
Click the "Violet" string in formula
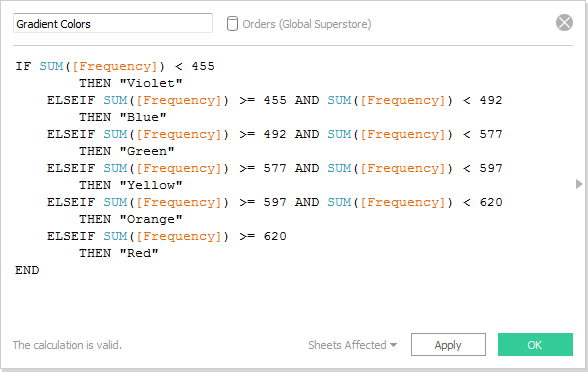(151, 83)
